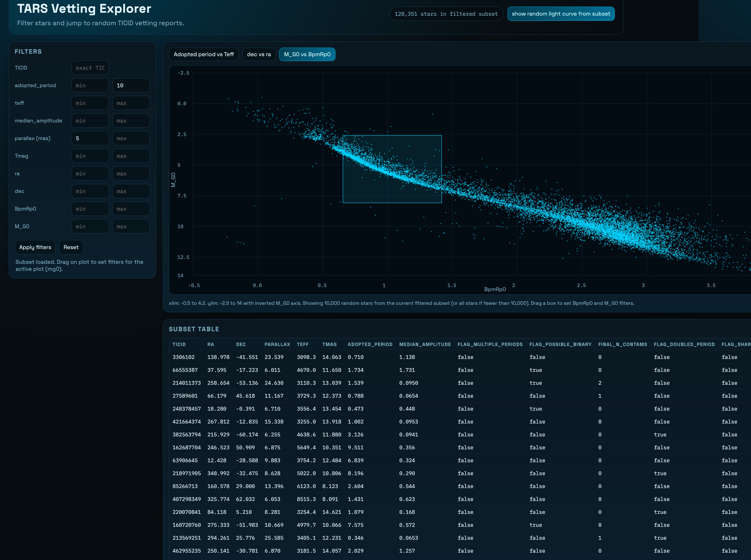
Task: Switch to Adopted period vs Teff tab
Action: (204, 54)
